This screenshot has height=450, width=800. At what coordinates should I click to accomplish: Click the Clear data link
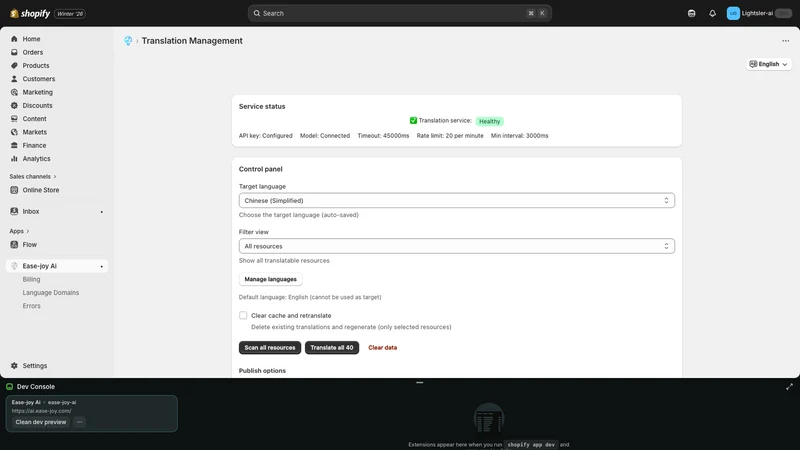point(383,347)
